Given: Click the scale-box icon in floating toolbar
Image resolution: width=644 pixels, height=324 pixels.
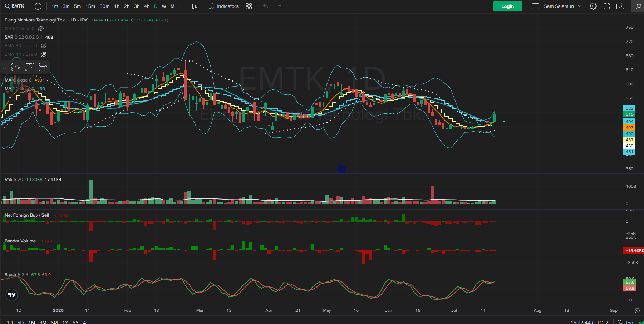Looking at the screenshot, I should (x=29, y=67).
